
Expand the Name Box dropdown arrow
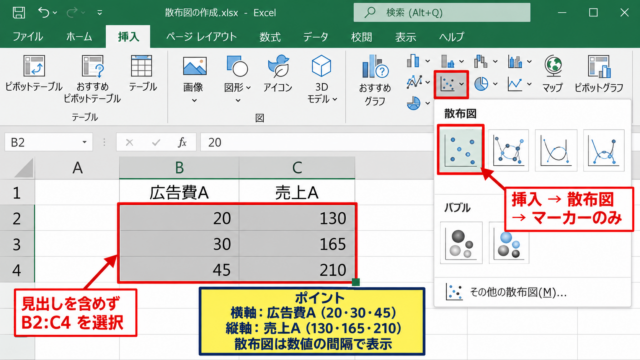pos(84,142)
